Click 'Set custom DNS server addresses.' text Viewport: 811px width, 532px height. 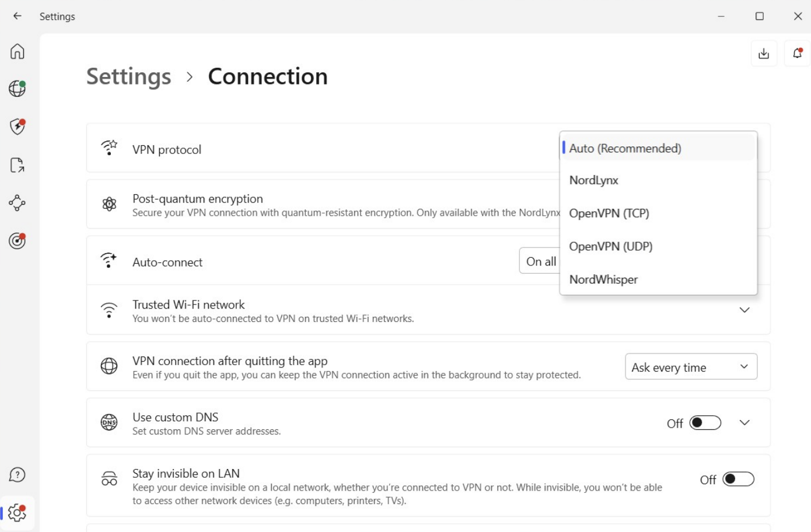[207, 431]
